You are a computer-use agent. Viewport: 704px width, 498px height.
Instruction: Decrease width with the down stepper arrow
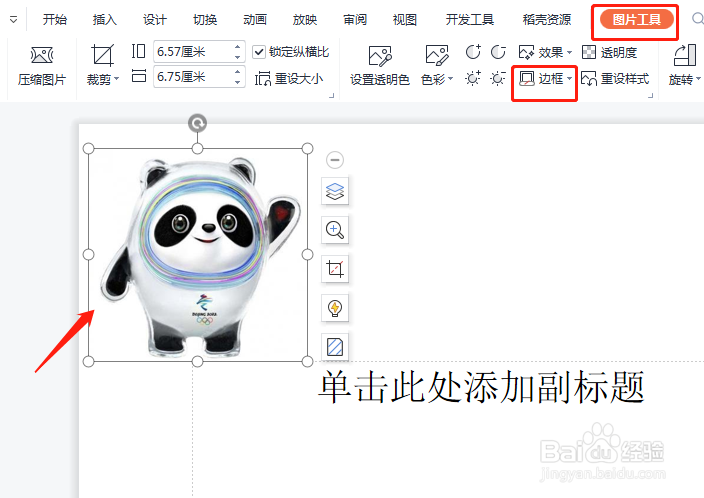pos(238,82)
